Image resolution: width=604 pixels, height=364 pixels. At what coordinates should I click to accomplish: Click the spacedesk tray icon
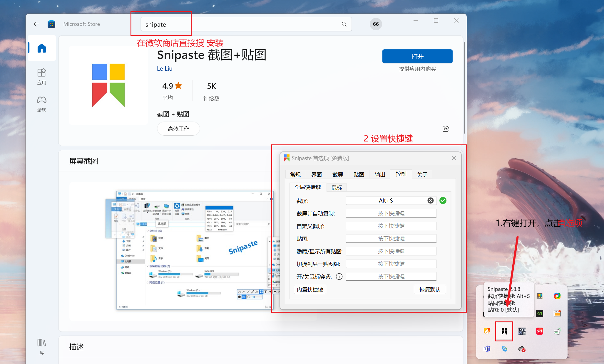[557, 331]
